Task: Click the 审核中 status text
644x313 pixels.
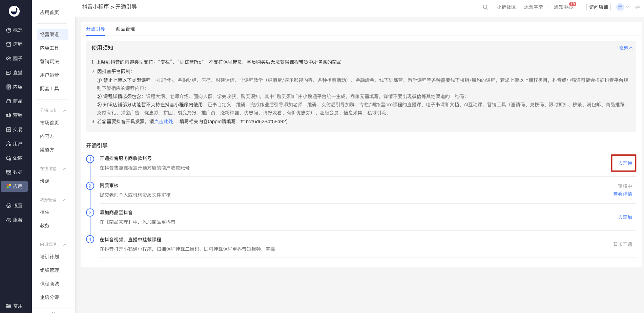Action: [625, 186]
